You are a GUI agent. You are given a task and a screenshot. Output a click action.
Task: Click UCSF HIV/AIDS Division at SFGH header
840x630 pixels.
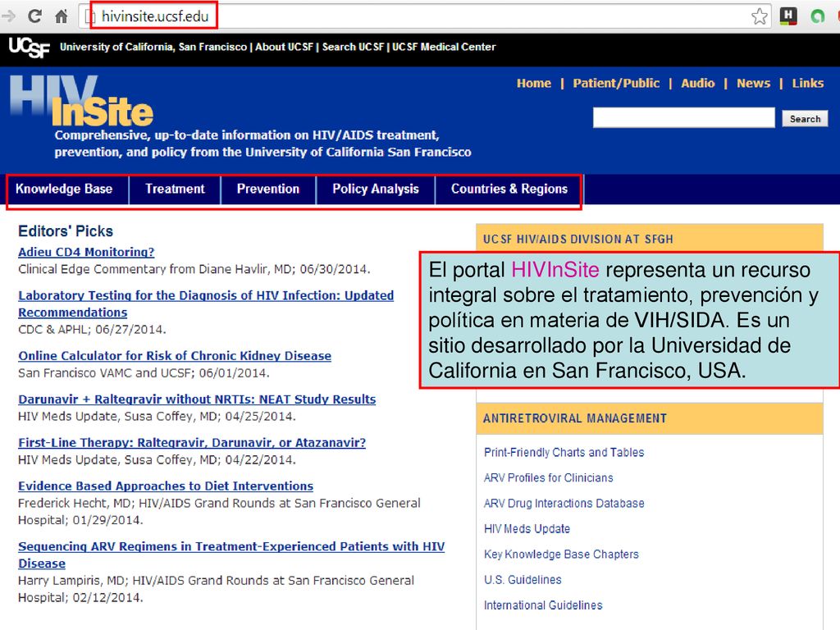tap(578, 239)
